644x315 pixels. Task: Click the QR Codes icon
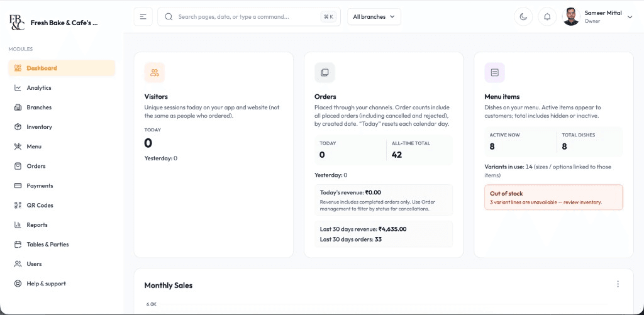pos(18,206)
